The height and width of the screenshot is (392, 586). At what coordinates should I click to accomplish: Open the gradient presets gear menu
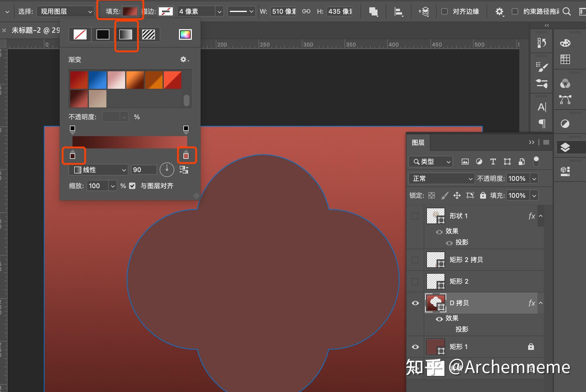(x=184, y=60)
